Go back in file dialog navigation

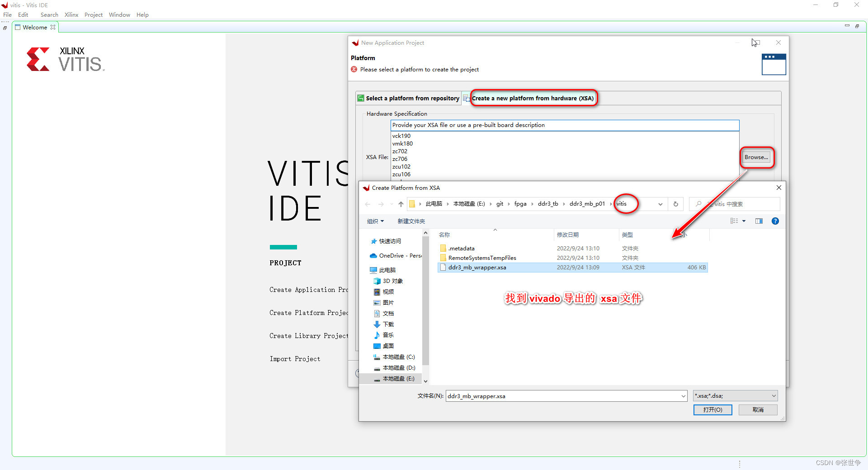pos(368,204)
